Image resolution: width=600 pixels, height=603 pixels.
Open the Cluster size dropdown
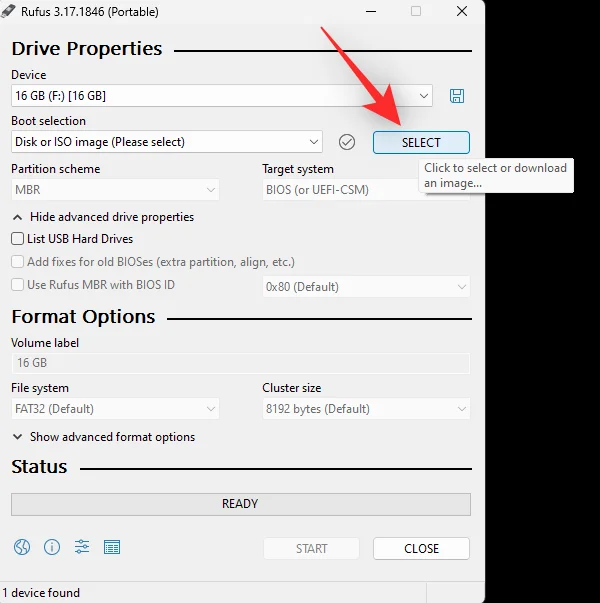pos(366,409)
